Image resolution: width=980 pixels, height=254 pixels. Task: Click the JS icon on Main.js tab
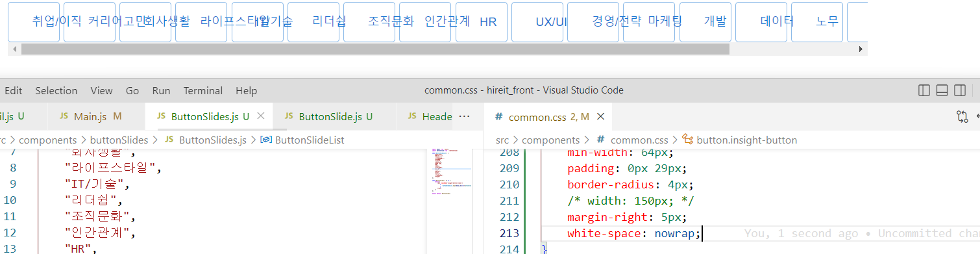64,116
